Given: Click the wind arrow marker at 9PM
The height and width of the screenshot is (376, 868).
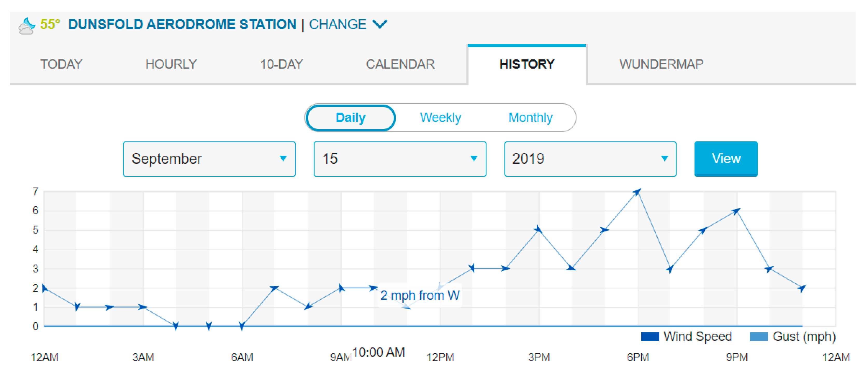Looking at the screenshot, I should pos(736,211).
